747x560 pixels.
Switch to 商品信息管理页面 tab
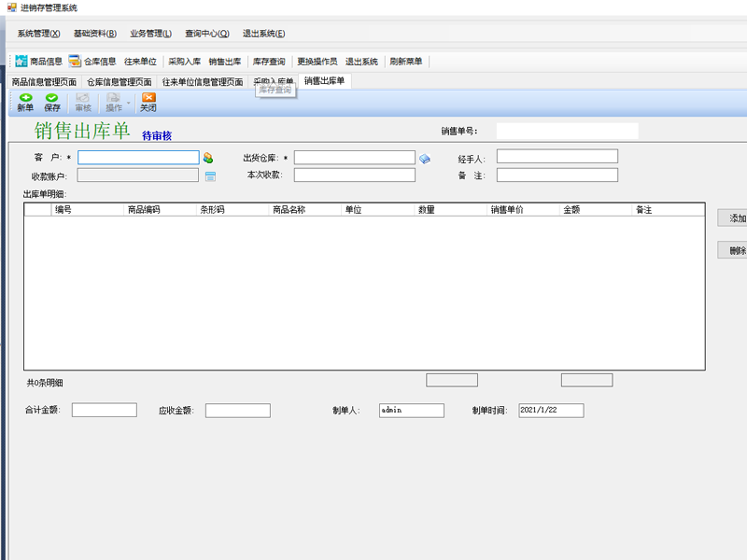click(x=44, y=82)
